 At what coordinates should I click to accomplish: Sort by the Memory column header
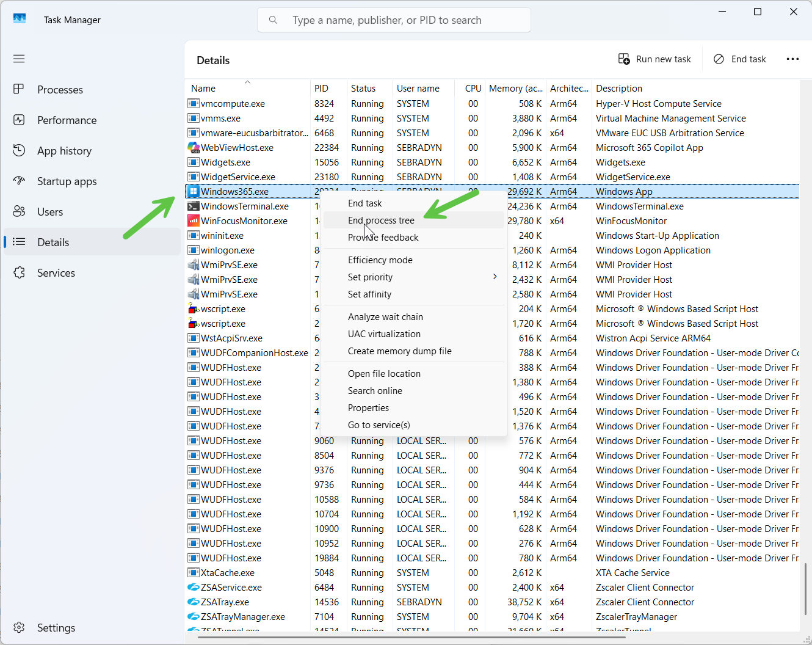(516, 88)
